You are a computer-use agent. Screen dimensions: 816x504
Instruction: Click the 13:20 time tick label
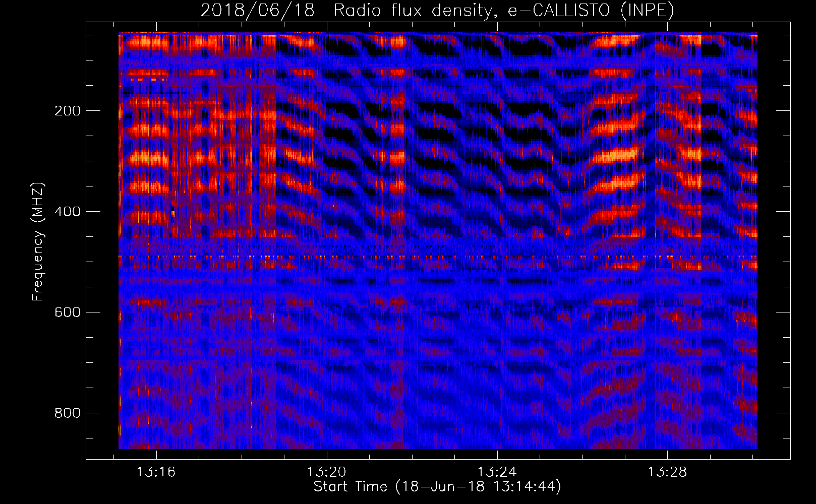(x=327, y=472)
